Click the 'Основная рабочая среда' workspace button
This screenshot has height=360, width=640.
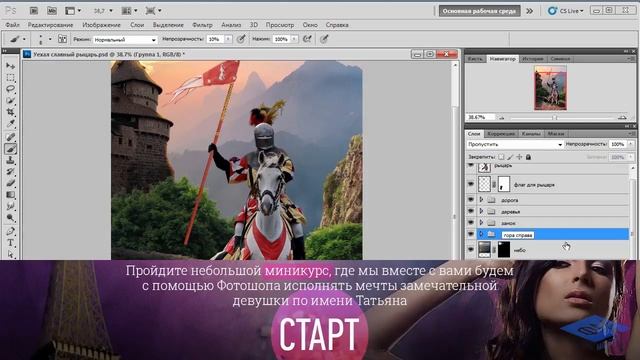pyautogui.click(x=480, y=11)
